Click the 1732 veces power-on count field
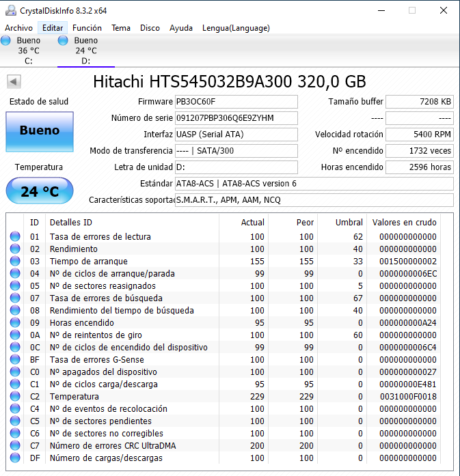This screenshot has height=476, width=460. (420, 151)
